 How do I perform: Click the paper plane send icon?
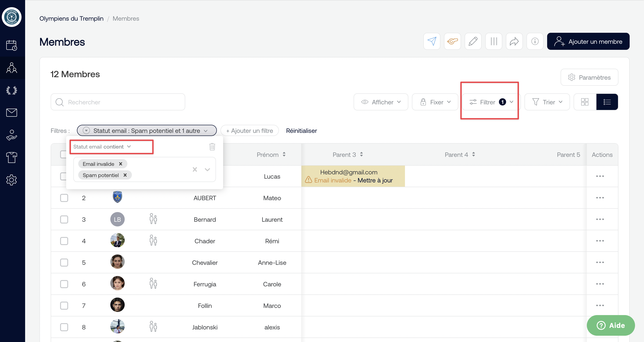[432, 41]
